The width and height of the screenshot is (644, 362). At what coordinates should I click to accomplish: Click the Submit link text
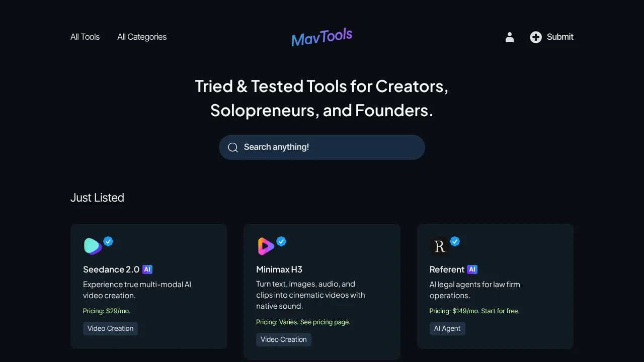click(x=560, y=37)
